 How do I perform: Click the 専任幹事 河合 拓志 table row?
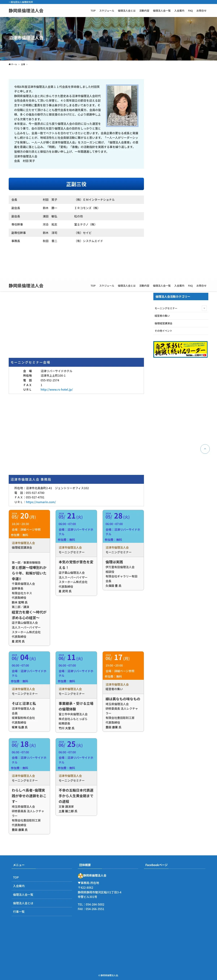point(76,224)
